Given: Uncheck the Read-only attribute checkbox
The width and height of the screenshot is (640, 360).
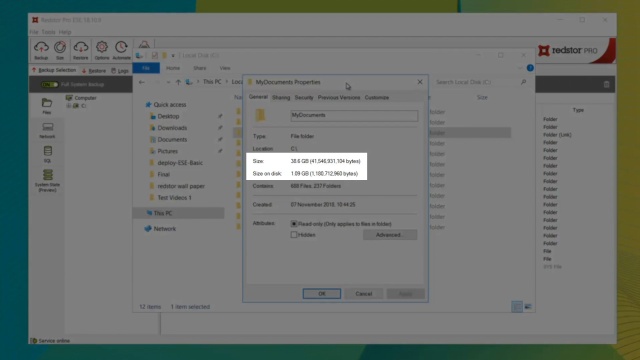Looking at the screenshot, I should coord(294,224).
